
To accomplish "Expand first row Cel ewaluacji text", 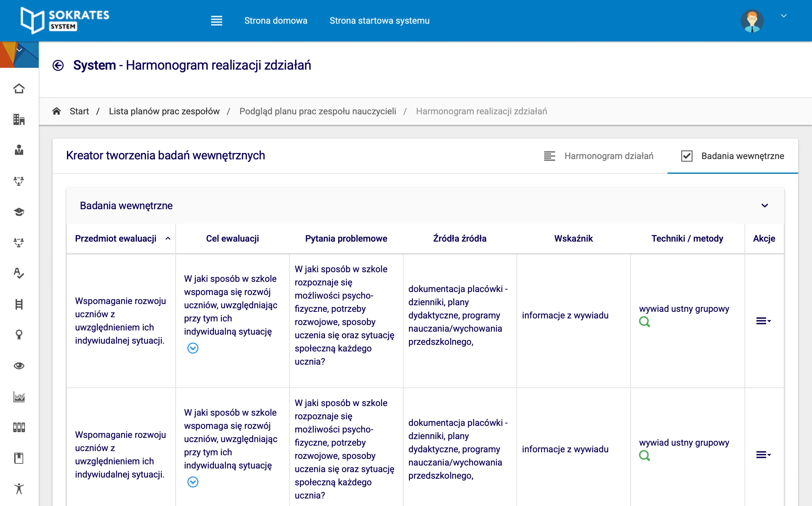I will click(193, 348).
